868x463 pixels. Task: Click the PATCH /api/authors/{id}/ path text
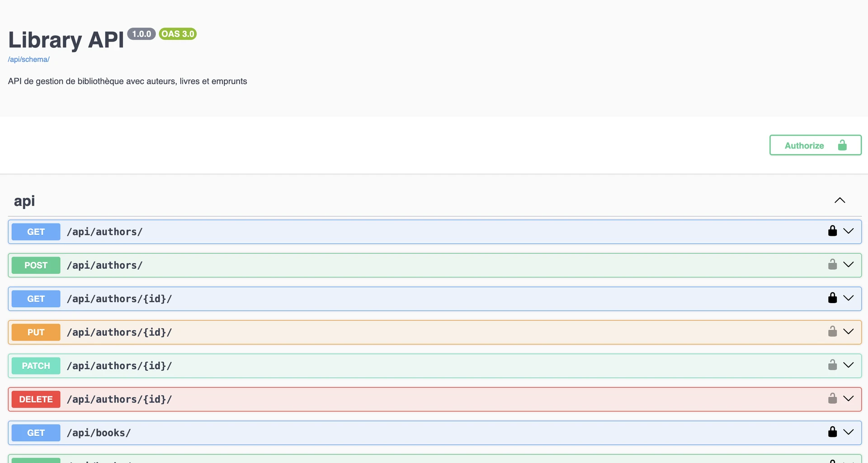coord(119,366)
